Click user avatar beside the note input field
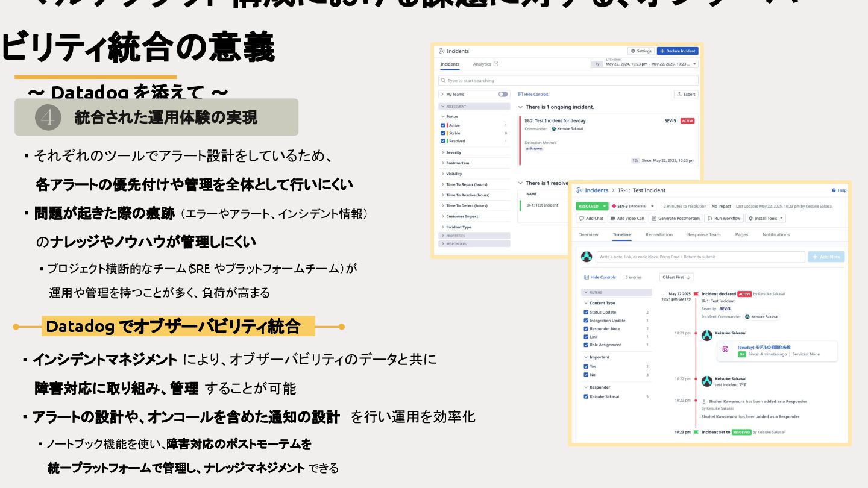Image resolution: width=868 pixels, height=488 pixels. pyautogui.click(x=587, y=257)
